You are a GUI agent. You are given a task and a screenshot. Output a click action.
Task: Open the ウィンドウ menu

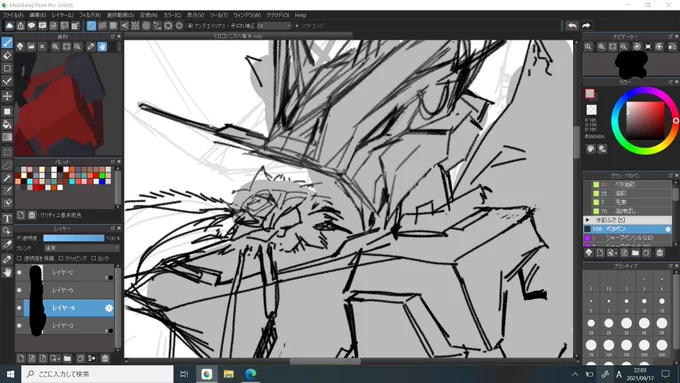247,15
